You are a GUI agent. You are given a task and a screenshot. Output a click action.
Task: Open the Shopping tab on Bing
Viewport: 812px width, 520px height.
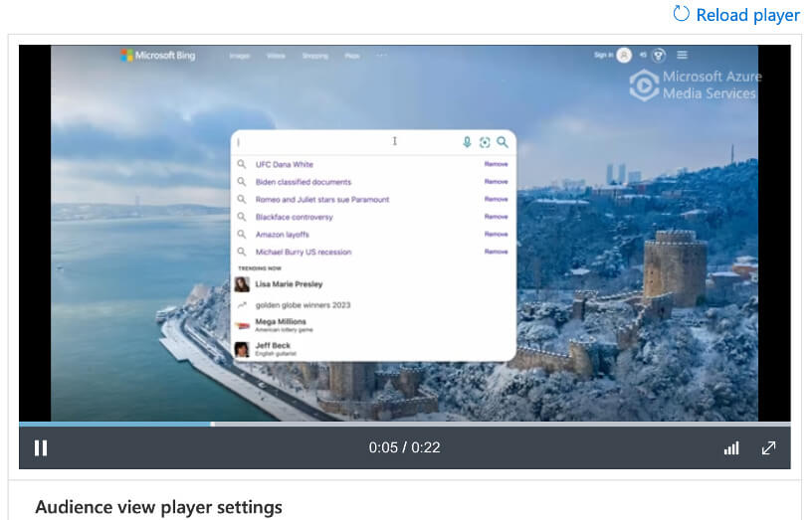tap(315, 56)
